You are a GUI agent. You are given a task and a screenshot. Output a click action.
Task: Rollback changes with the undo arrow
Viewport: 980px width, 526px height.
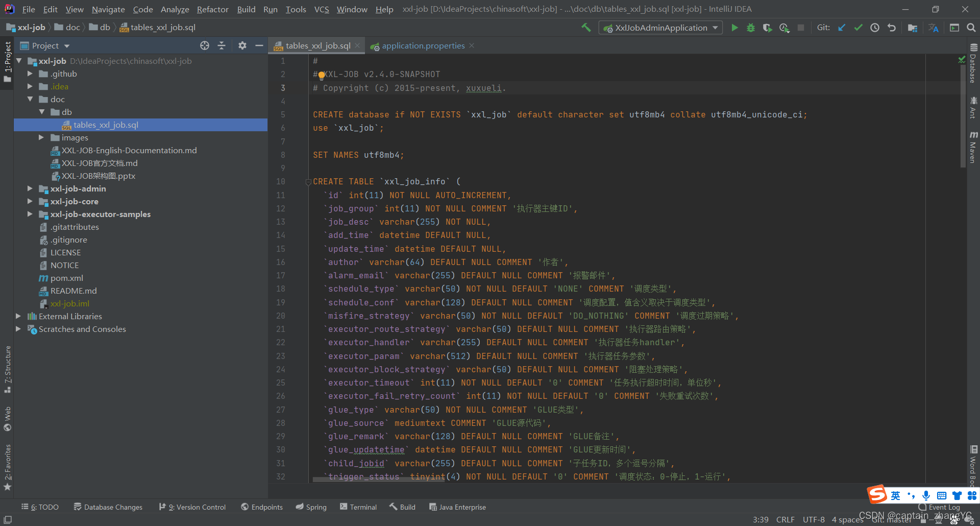click(892, 28)
